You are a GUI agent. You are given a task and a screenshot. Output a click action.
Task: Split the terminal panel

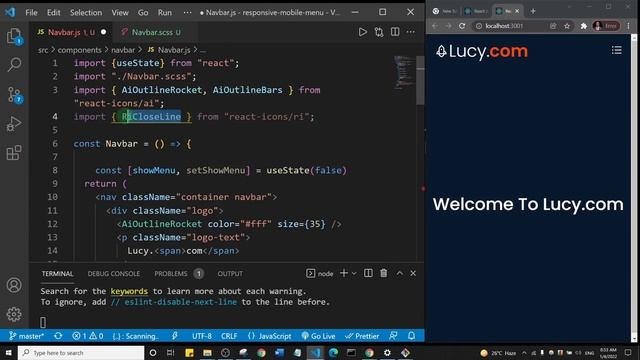point(368,273)
